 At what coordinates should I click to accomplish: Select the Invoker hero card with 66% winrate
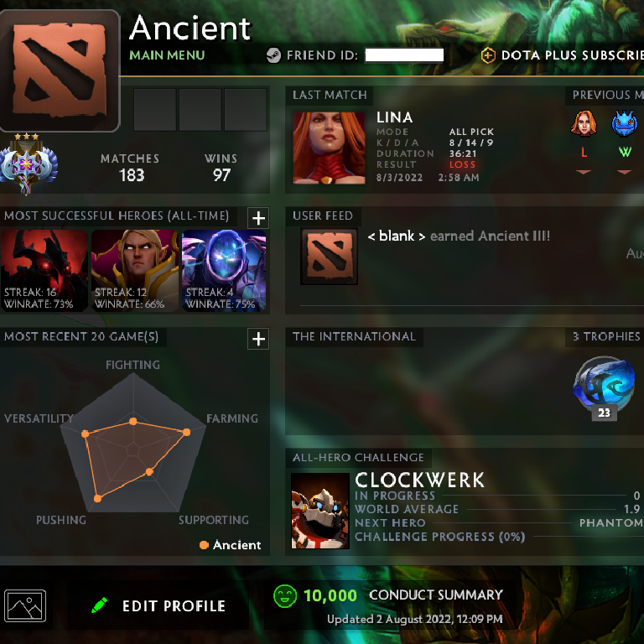coord(135,270)
